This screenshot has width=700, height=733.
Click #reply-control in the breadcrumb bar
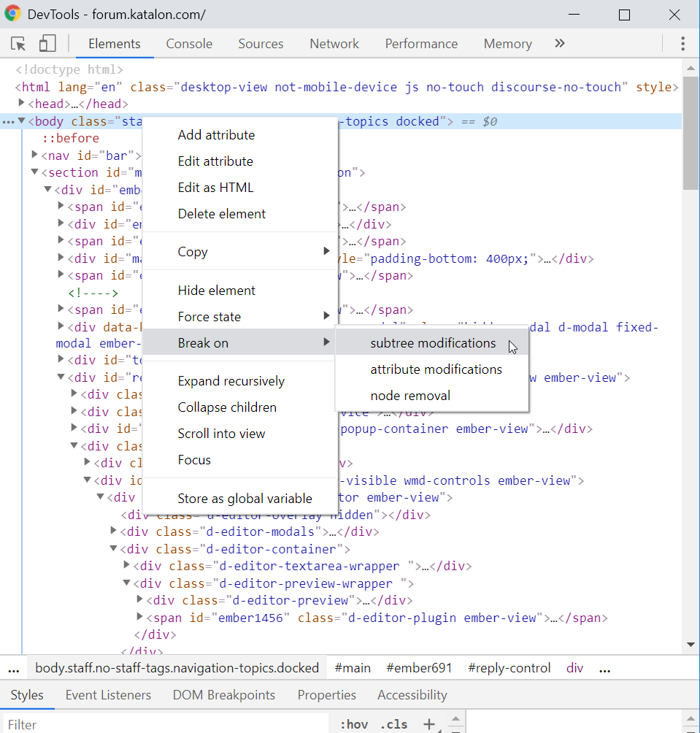[509, 667]
